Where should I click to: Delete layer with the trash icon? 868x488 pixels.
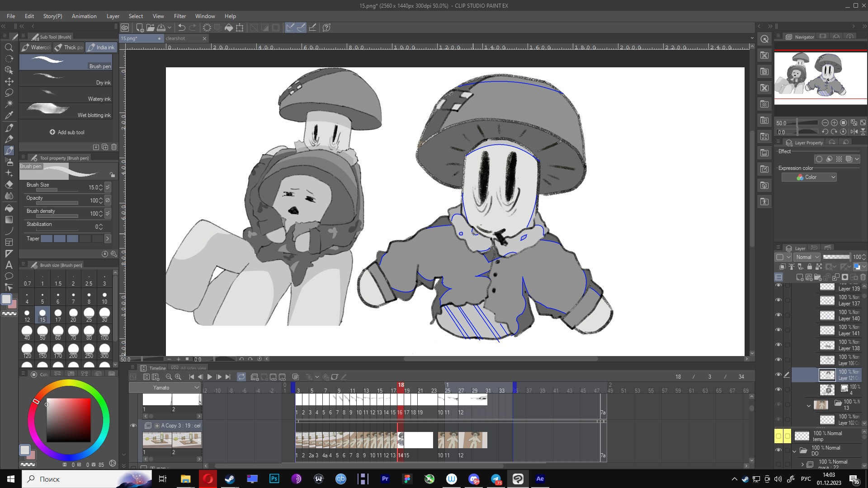[863, 277]
